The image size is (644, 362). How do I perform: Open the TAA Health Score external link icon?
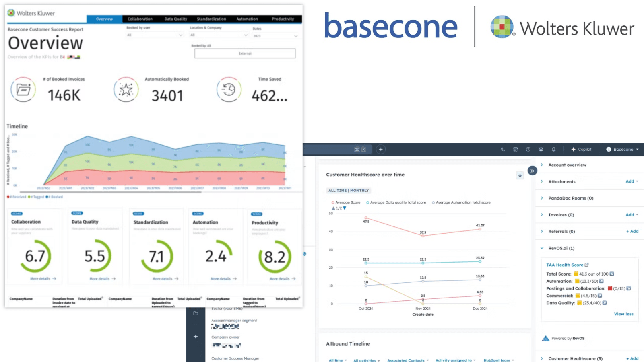click(x=587, y=265)
